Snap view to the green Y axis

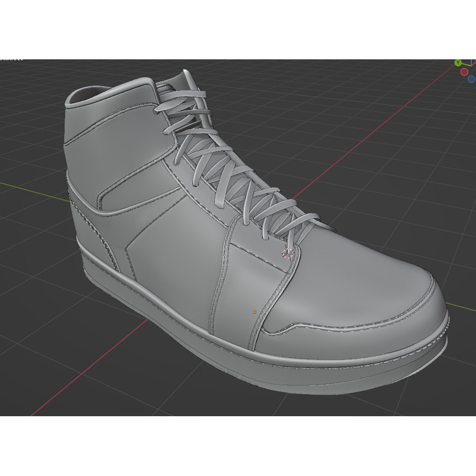[x=458, y=63]
